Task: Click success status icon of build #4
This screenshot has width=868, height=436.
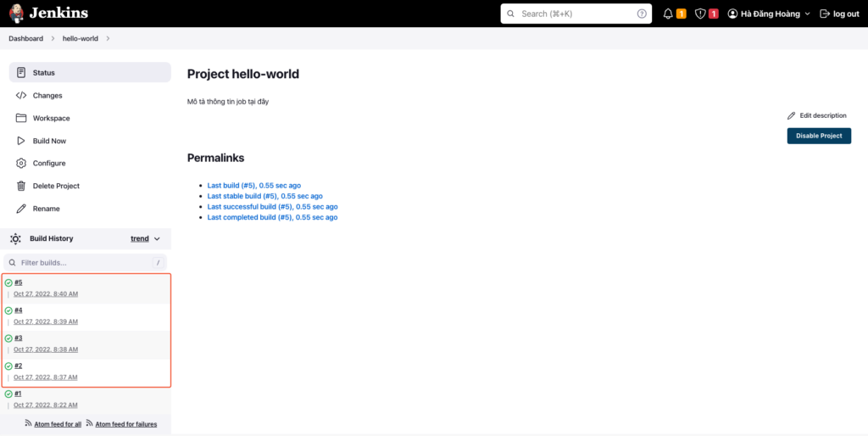Action: click(8, 310)
